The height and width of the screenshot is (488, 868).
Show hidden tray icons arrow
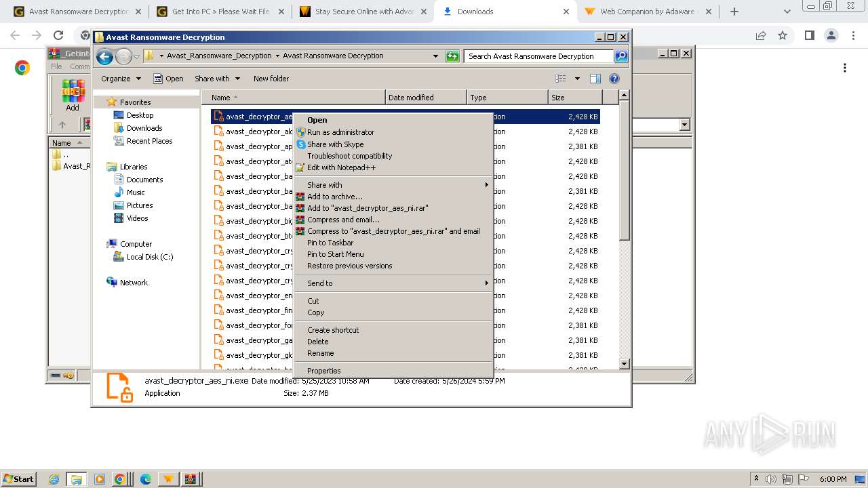757,479
